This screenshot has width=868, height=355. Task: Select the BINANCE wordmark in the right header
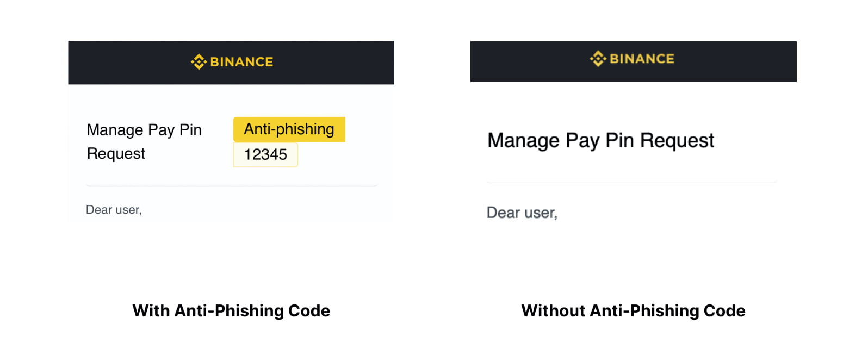coord(642,59)
